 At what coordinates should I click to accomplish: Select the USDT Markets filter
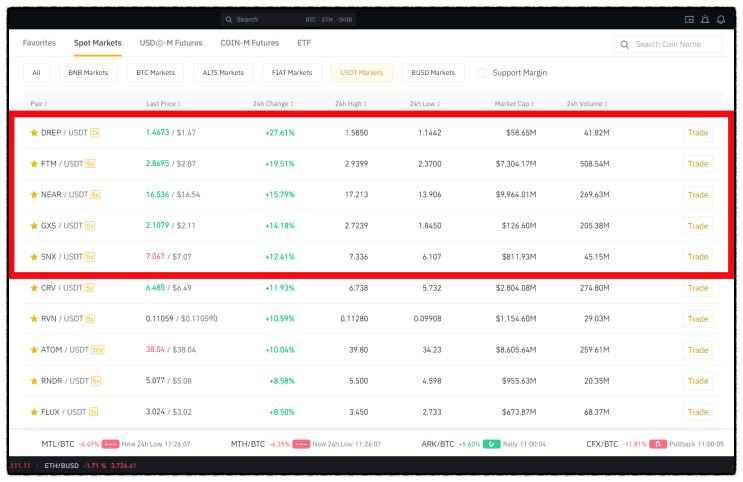[362, 73]
